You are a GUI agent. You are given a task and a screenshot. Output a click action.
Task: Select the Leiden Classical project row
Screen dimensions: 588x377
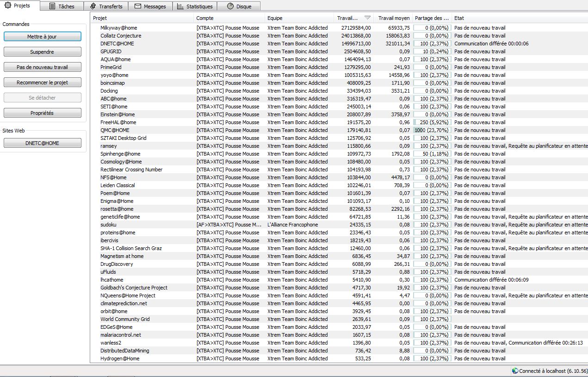tap(339, 185)
